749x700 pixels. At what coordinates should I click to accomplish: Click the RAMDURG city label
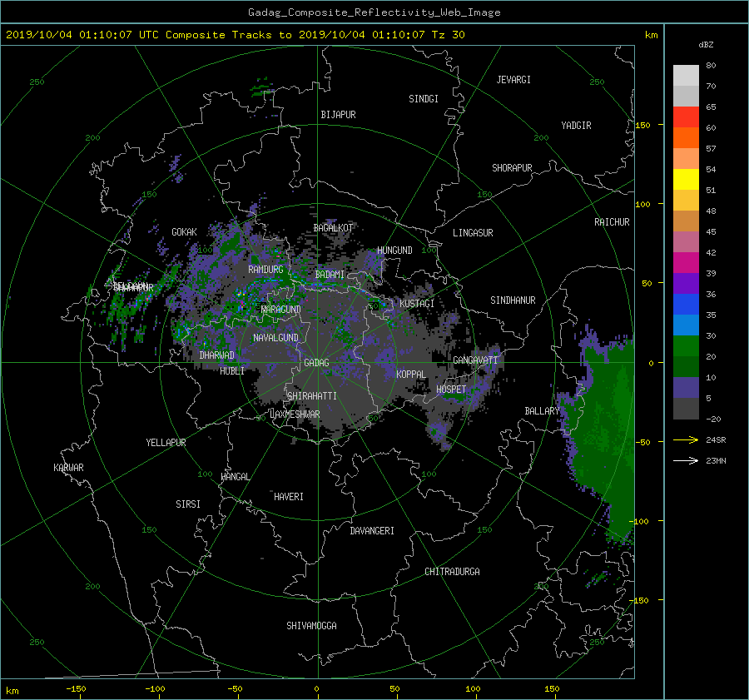[265, 270]
